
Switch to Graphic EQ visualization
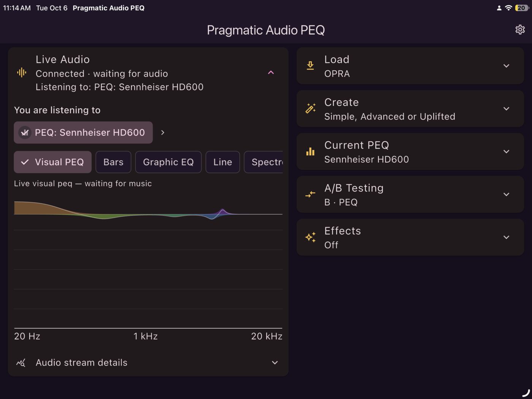click(168, 162)
